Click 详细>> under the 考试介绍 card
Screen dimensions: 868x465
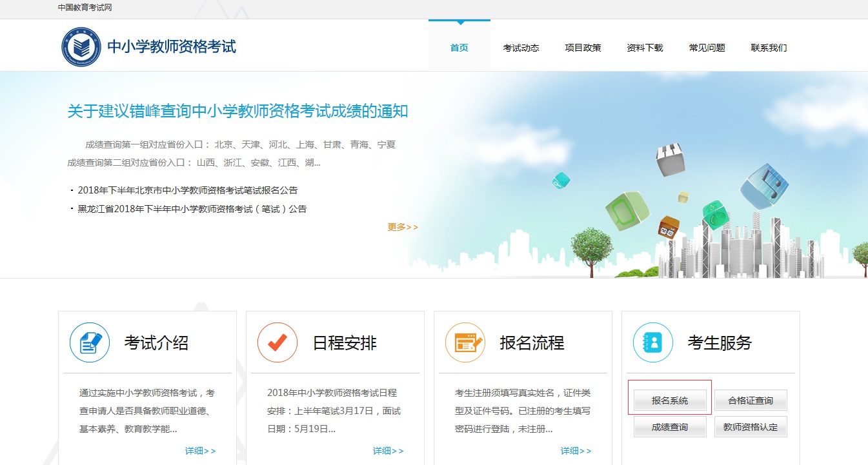point(200,451)
